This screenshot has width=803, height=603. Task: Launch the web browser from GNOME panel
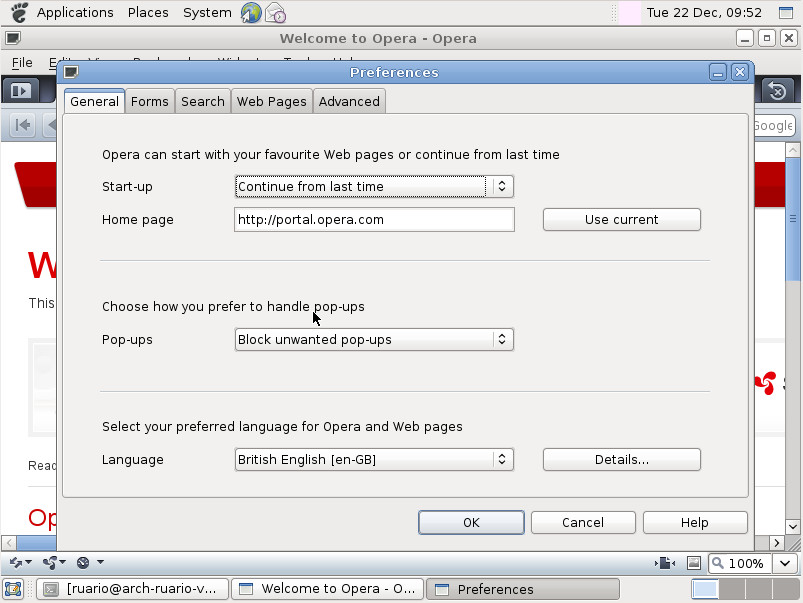pyautogui.click(x=251, y=13)
